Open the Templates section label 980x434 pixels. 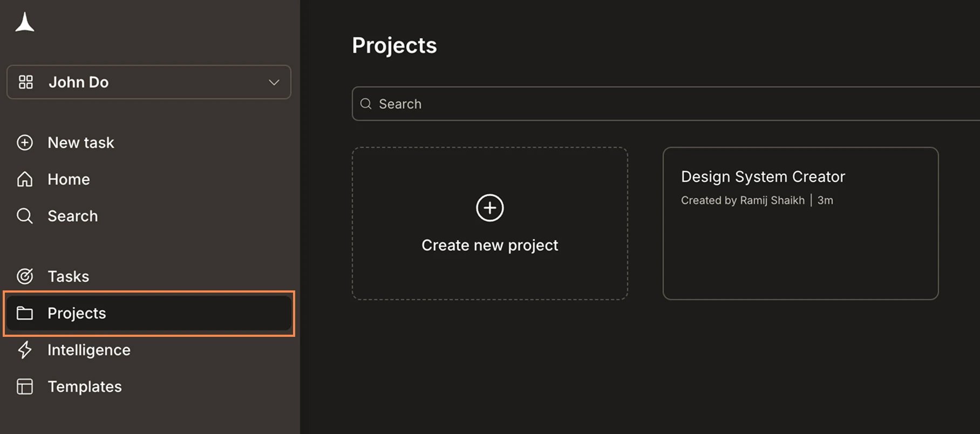(x=85, y=386)
